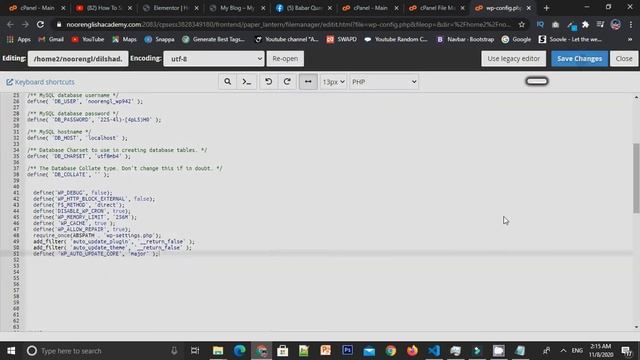Image resolution: width=640 pixels, height=360 pixels.
Task: Open the YouTube bookmark
Action: coord(88,39)
